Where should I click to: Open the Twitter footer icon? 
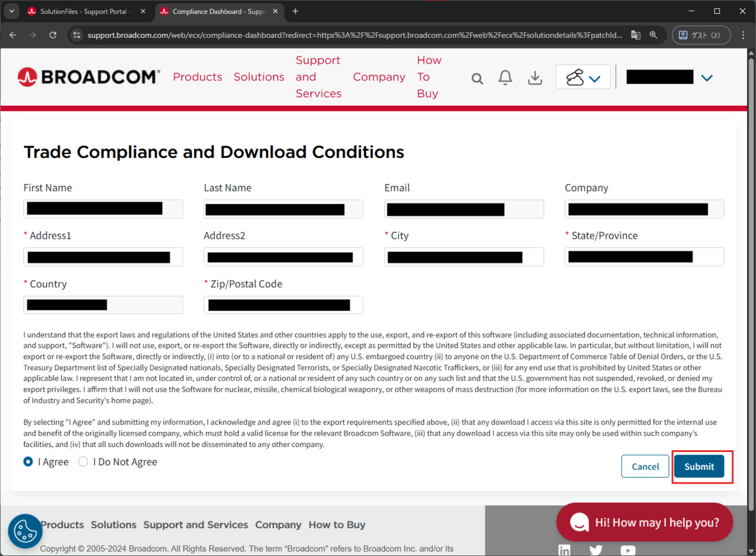point(596,550)
